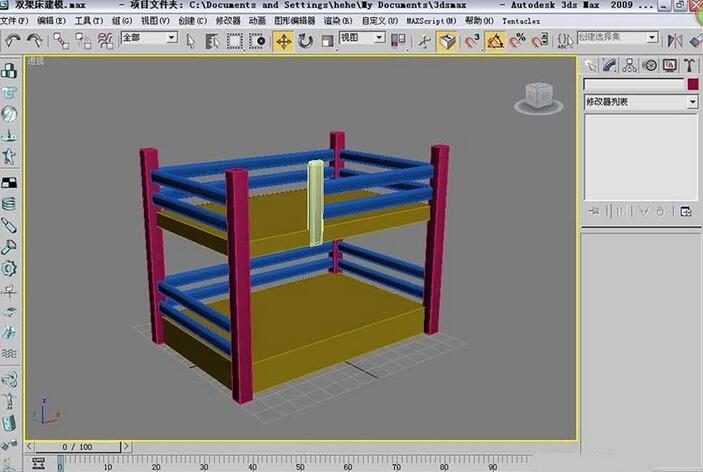
Task: Switch to the Create command panel tab
Action: coord(590,65)
